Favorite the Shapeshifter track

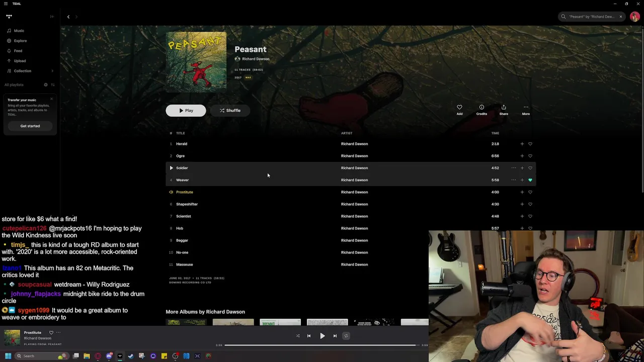point(530,204)
